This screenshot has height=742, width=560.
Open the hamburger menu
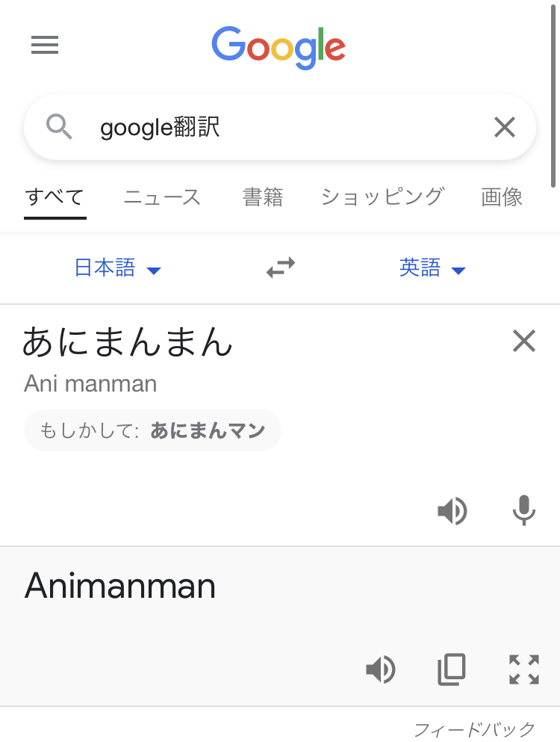pos(45,46)
